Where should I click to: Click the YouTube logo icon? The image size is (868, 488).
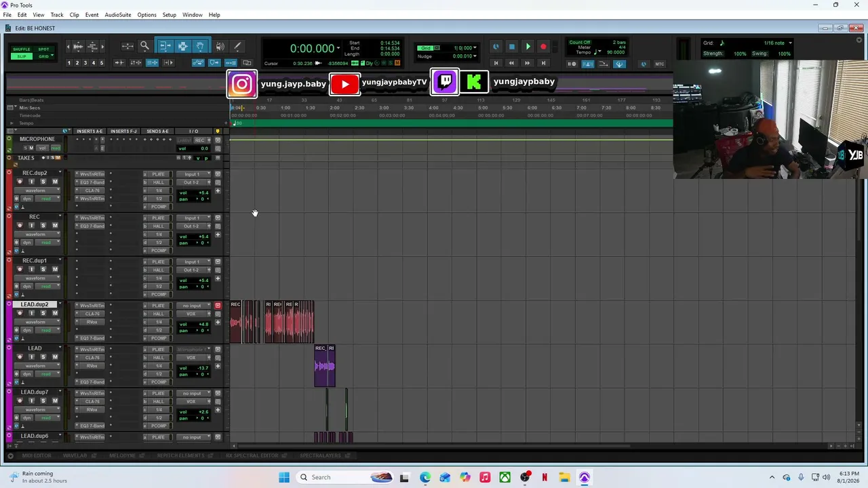[x=344, y=84]
